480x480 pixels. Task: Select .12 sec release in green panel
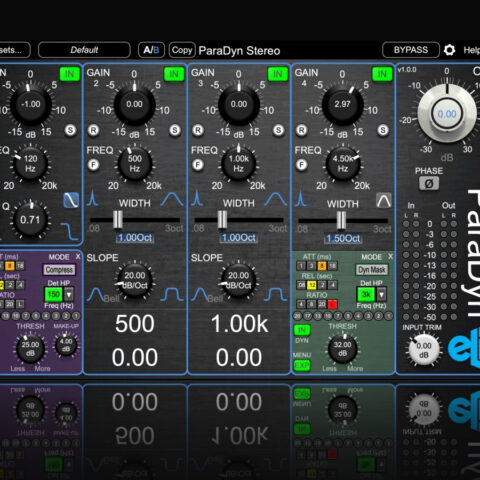point(312,285)
